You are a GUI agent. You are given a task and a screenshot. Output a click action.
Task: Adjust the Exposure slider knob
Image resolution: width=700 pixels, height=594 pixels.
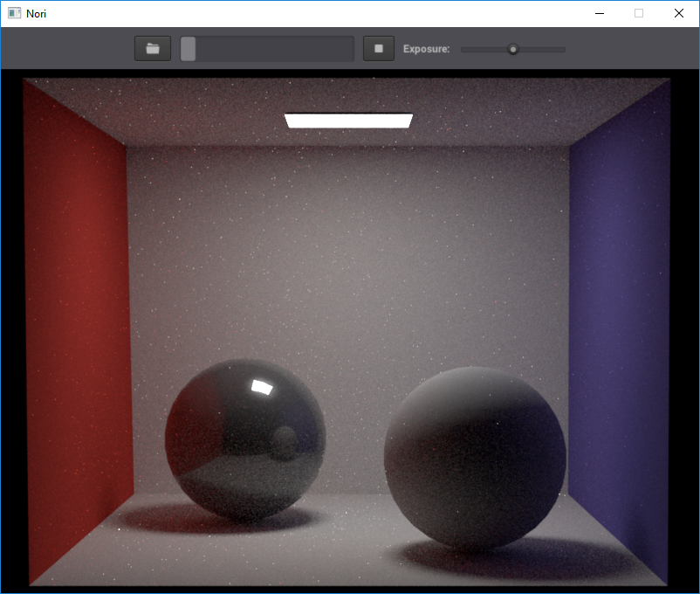[x=513, y=49]
